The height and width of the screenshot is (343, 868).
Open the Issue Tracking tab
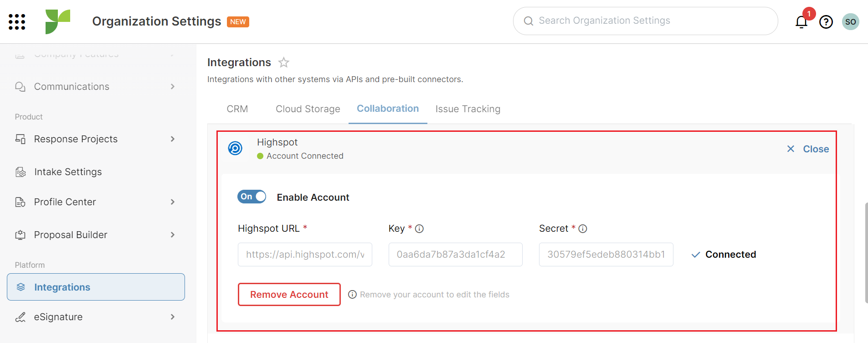(x=468, y=109)
